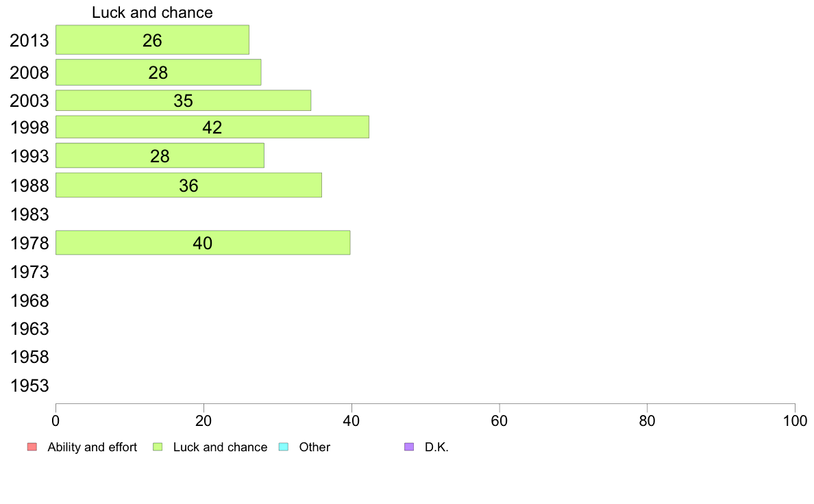Select the 2003 bar showing 35

click(183, 100)
